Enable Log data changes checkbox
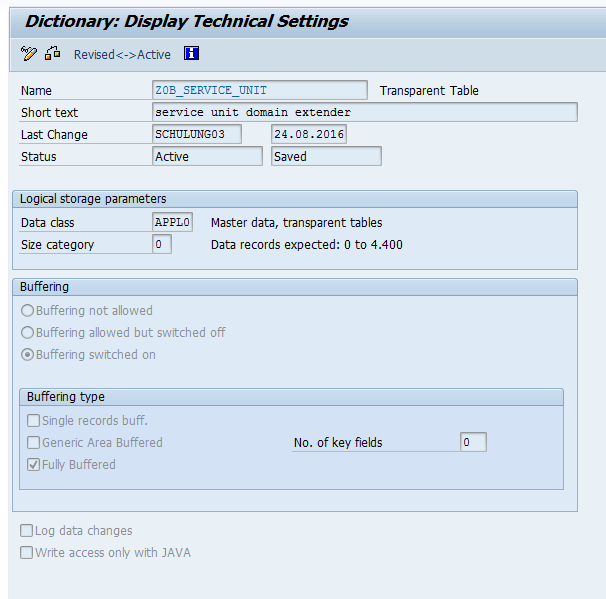The width and height of the screenshot is (606, 599). pos(27,531)
